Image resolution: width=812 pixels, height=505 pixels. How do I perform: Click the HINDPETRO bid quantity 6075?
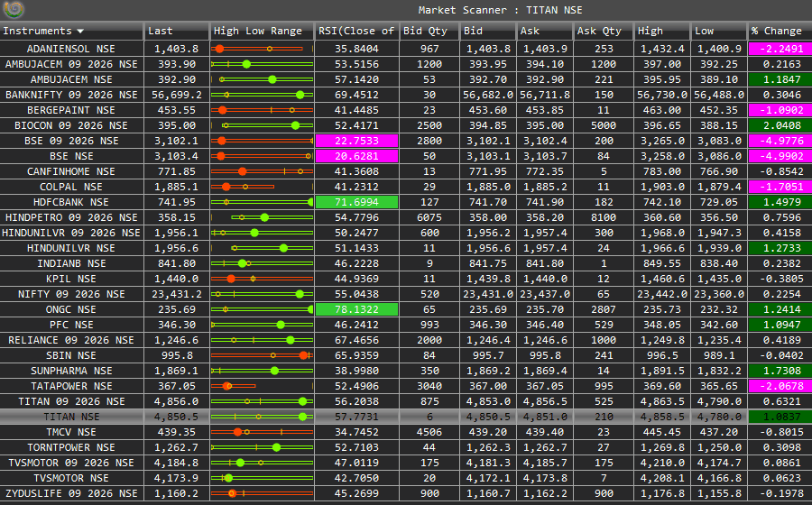(429, 217)
